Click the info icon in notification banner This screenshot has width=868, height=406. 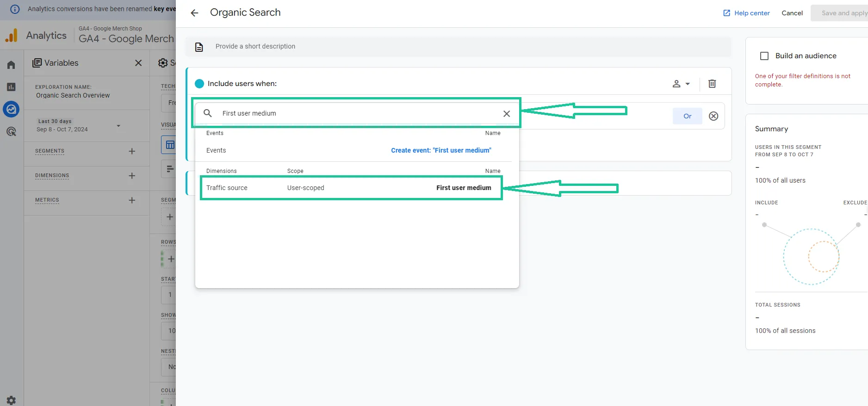click(15, 9)
